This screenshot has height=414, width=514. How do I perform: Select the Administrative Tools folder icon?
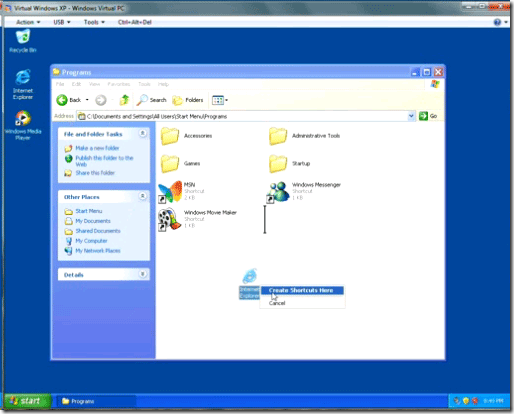coord(278,136)
